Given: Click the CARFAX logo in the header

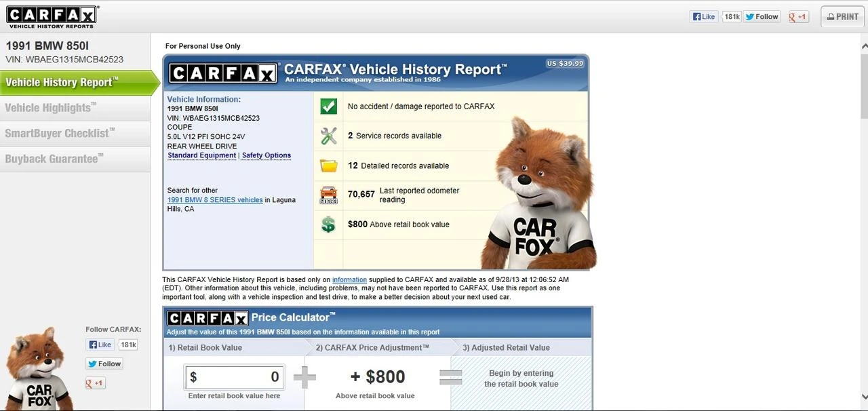Looking at the screenshot, I should click(x=52, y=16).
